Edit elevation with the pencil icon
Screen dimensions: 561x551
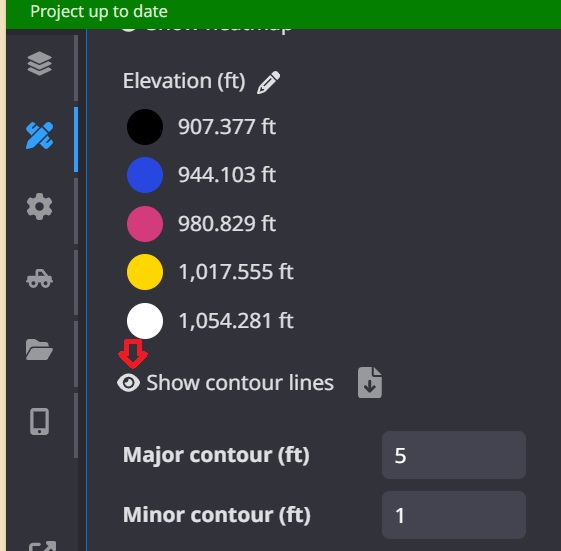click(269, 82)
